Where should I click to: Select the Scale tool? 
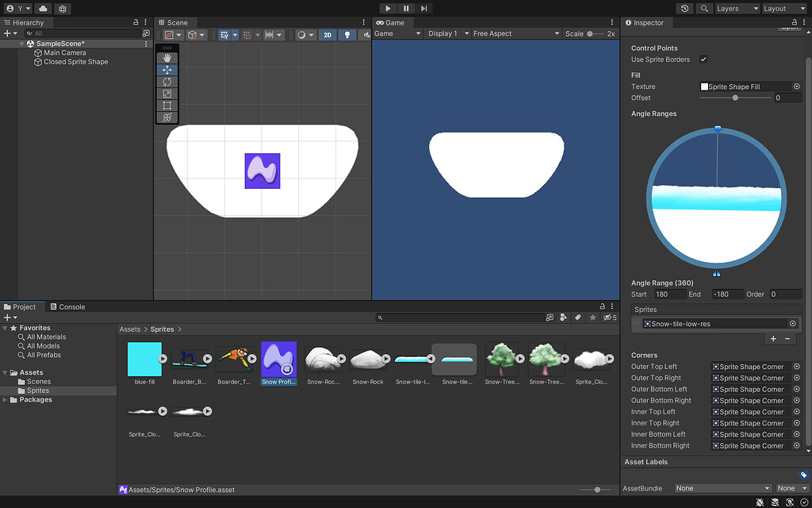pos(167,93)
